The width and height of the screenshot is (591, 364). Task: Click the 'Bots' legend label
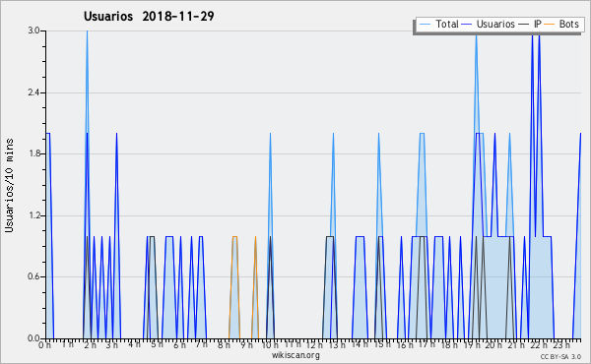click(568, 24)
